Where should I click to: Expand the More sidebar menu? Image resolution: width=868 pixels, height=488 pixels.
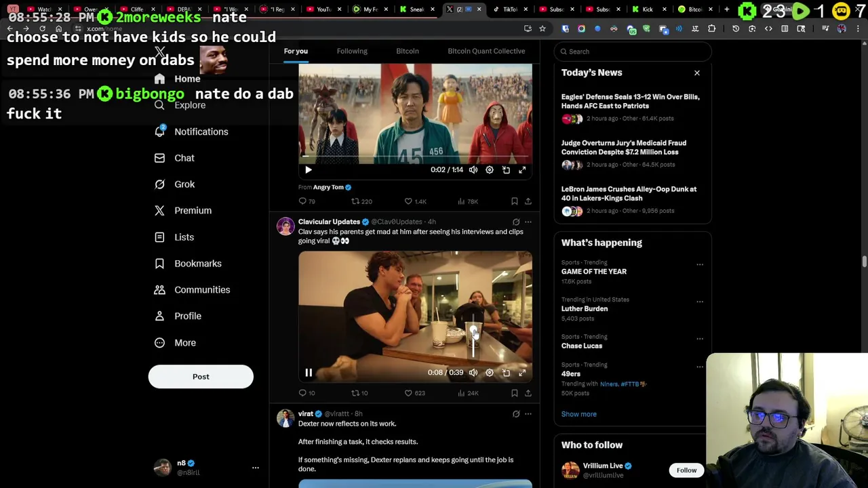pos(175,343)
